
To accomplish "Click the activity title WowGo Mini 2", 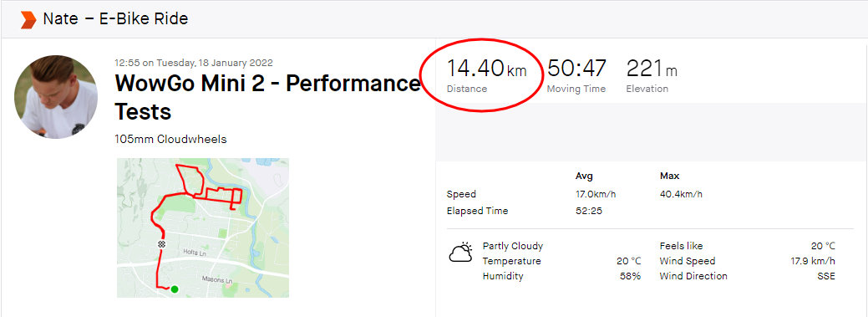I will 267,98.
